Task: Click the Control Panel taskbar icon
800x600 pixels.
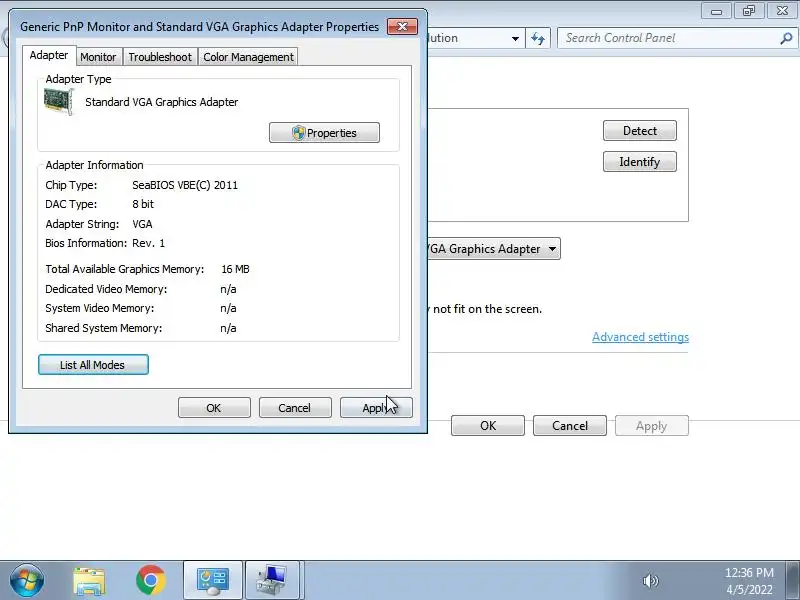Action: [x=213, y=581]
